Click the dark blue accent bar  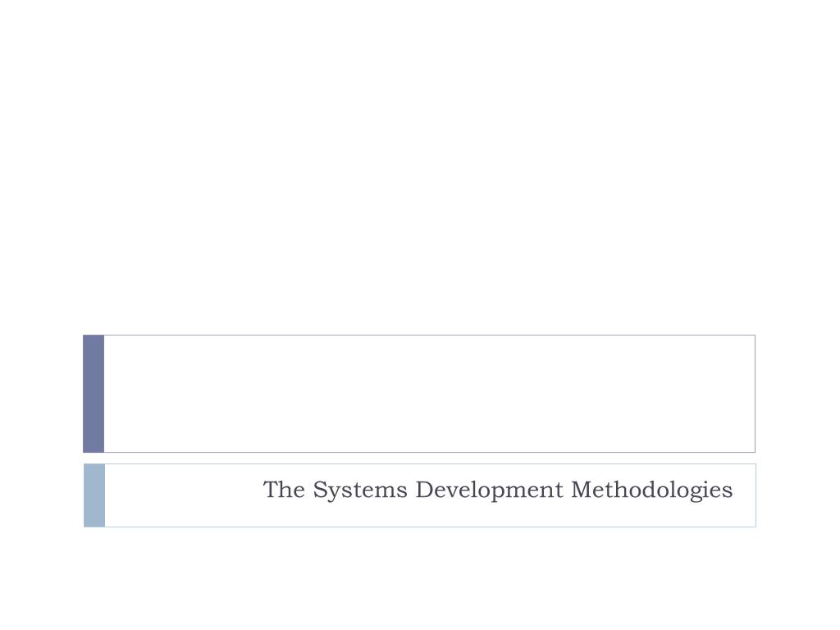(x=94, y=394)
